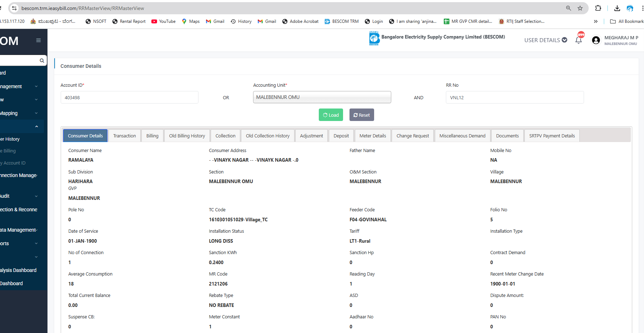Click the Reset button
The height and width of the screenshot is (333, 644).
pyautogui.click(x=362, y=115)
